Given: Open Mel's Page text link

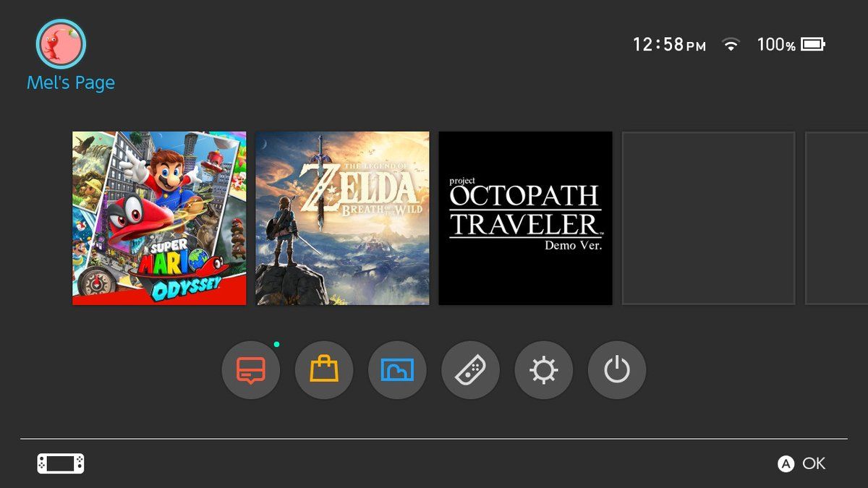Looking at the screenshot, I should pos(71,83).
